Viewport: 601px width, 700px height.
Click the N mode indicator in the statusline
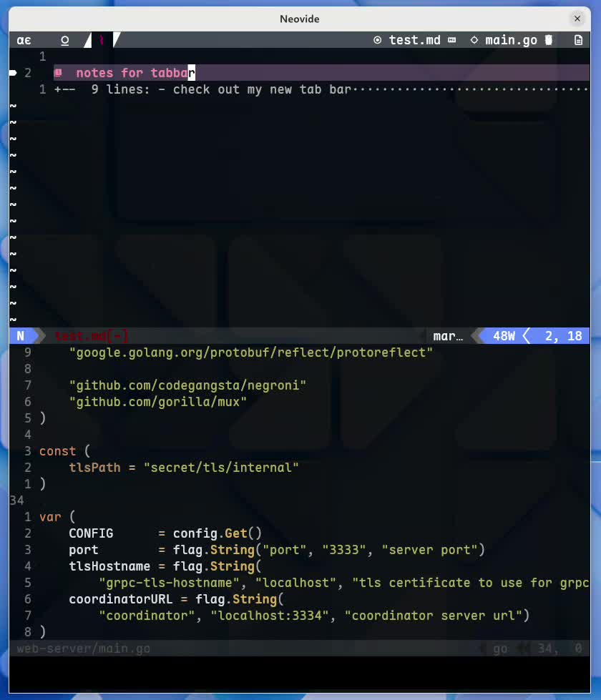tap(21, 336)
